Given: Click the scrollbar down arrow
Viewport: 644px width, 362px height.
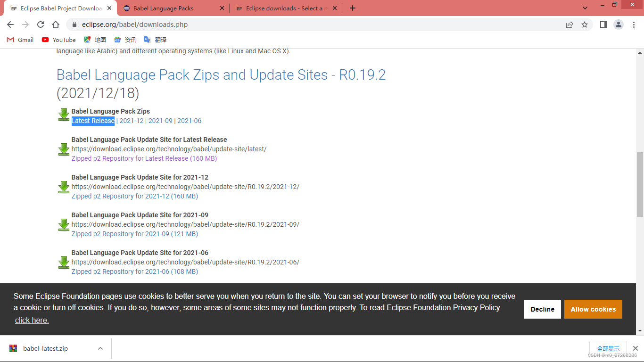Looking at the screenshot, I should coord(640,331).
